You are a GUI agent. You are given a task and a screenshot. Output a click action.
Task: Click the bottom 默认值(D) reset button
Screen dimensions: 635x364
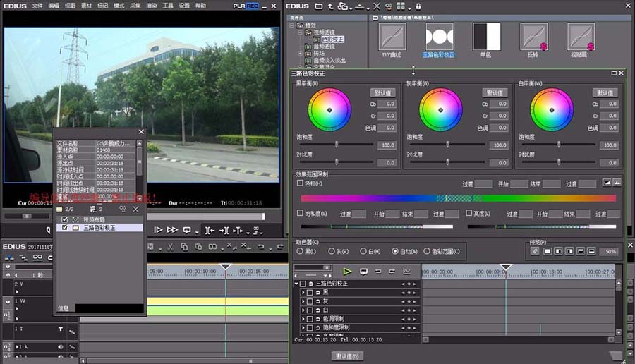347,356
